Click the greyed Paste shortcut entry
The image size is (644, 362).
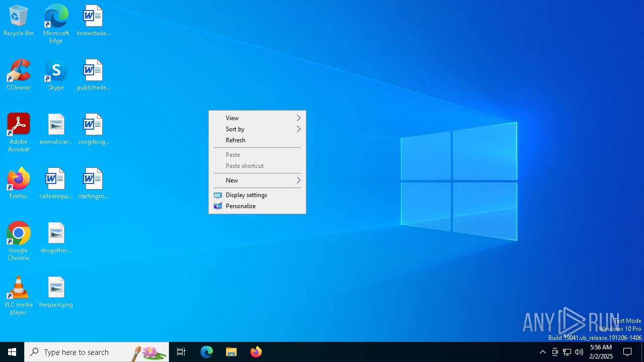[257, 166]
